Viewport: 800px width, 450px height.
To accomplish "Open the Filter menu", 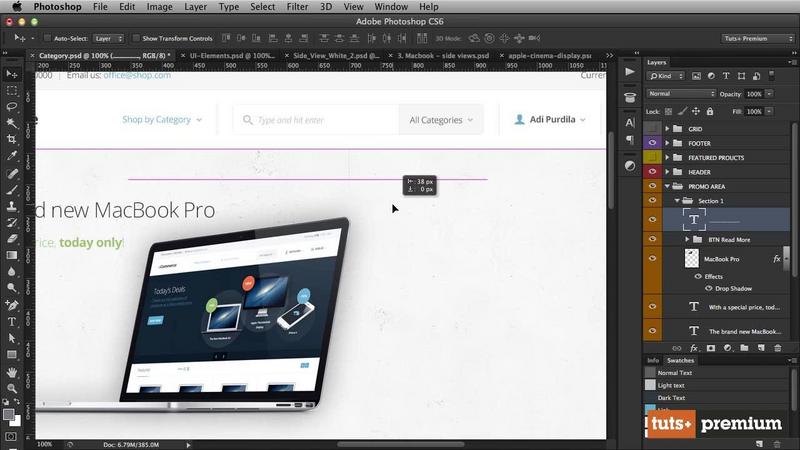I will pyautogui.click(x=297, y=7).
